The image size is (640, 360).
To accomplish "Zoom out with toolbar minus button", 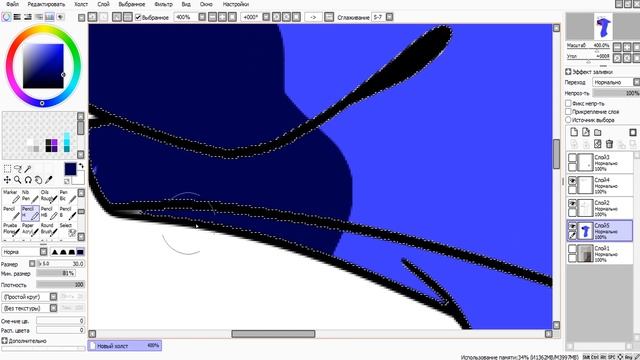I will (212, 17).
